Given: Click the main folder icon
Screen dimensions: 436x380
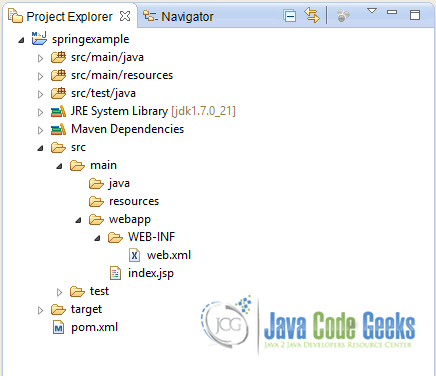Looking at the screenshot, I should tap(77, 165).
